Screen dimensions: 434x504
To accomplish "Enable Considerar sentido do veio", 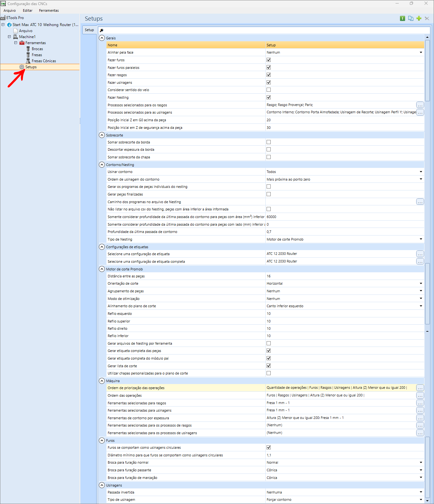I will tap(269, 90).
